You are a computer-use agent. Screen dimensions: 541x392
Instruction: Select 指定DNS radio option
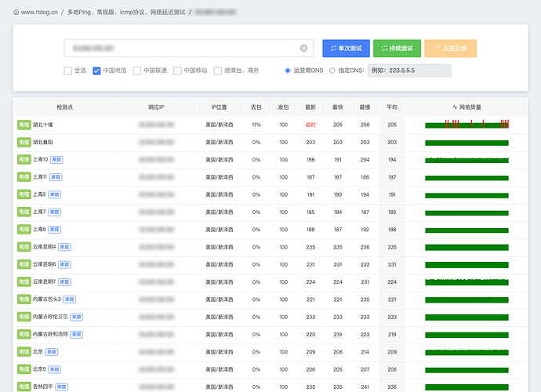(332, 71)
